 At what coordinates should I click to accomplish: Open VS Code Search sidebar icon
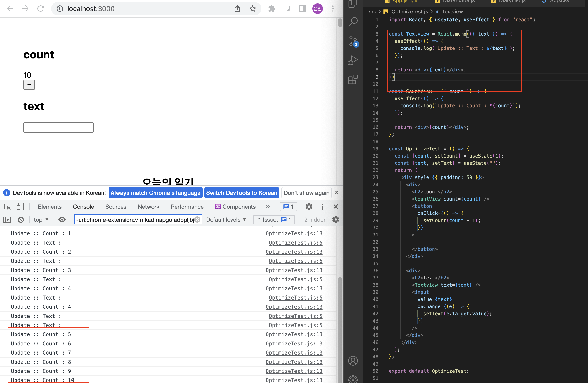[353, 22]
